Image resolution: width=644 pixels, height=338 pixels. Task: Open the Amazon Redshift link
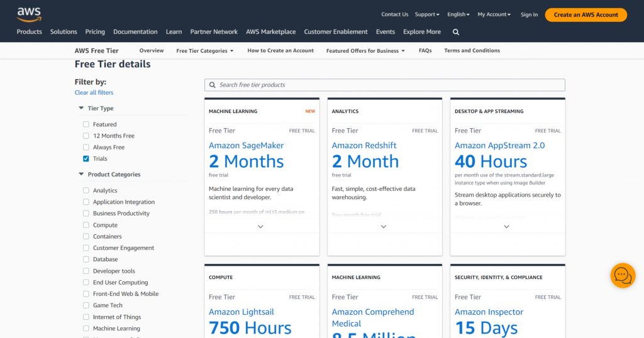coord(364,145)
